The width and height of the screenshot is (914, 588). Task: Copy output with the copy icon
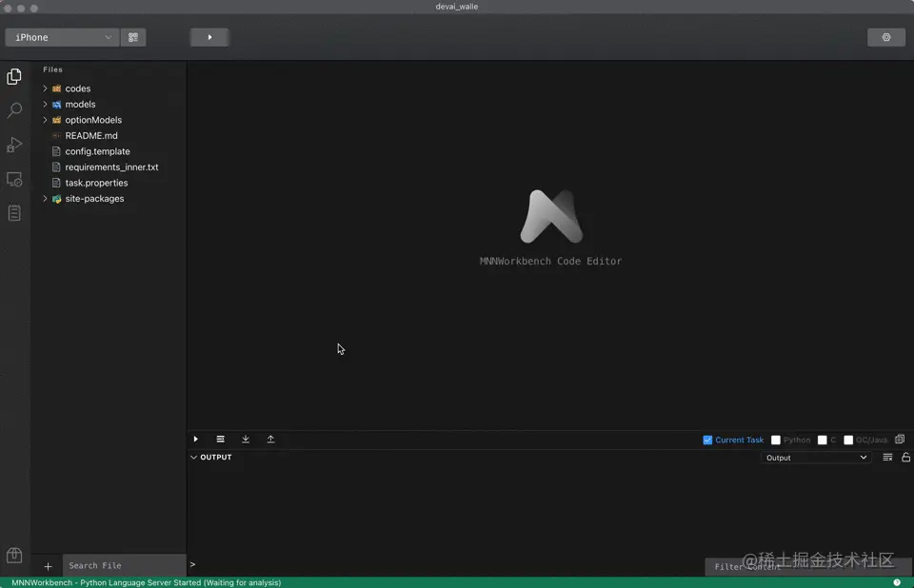tap(900, 440)
